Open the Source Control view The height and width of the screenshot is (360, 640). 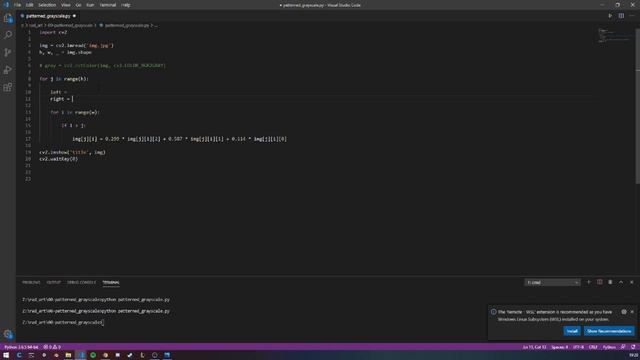point(8,53)
